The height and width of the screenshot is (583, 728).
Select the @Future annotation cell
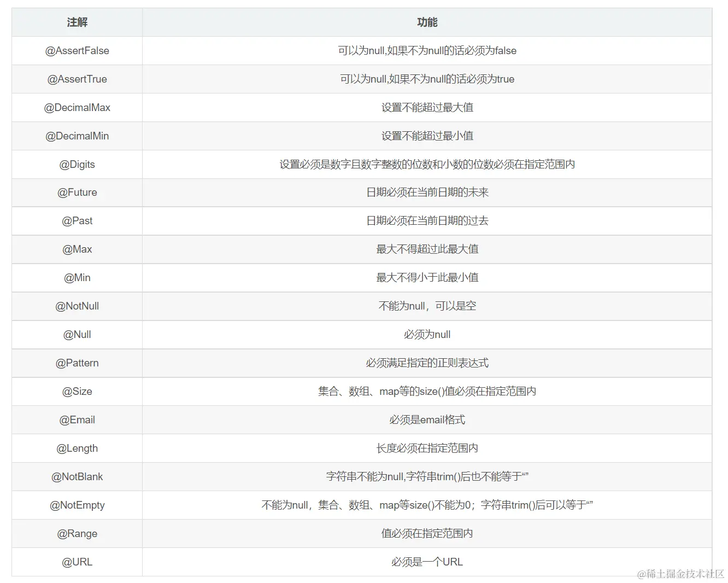[77, 193]
